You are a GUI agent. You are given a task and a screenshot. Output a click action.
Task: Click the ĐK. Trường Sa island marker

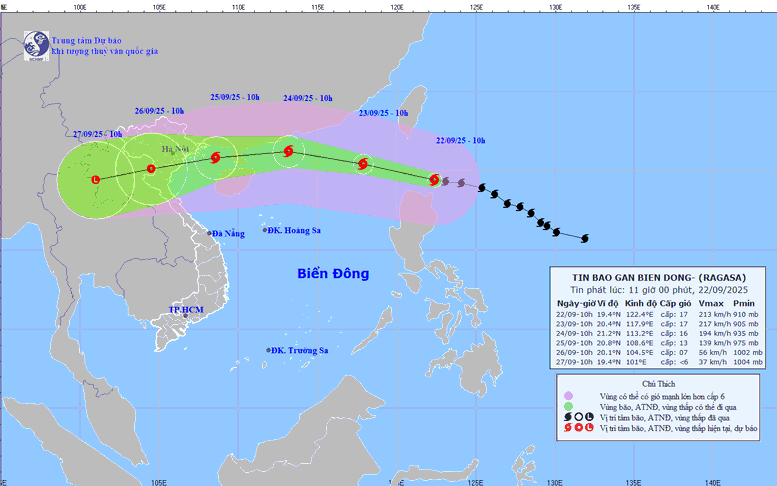(270, 350)
